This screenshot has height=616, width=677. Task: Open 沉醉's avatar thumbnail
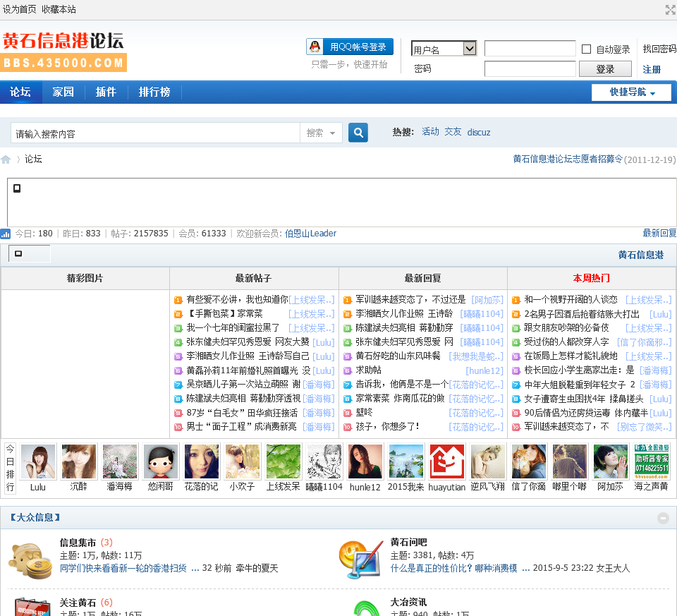click(x=78, y=461)
